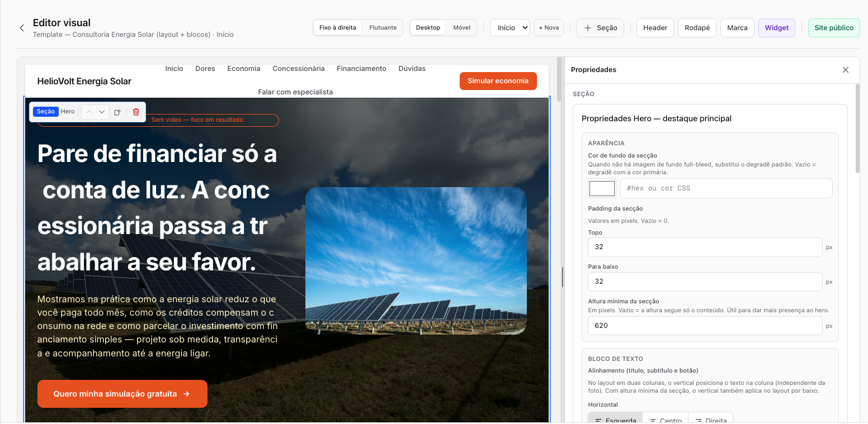The width and height of the screenshot is (868, 424).
Task: Click the Hero label in section toolbar
Action: coord(68,112)
